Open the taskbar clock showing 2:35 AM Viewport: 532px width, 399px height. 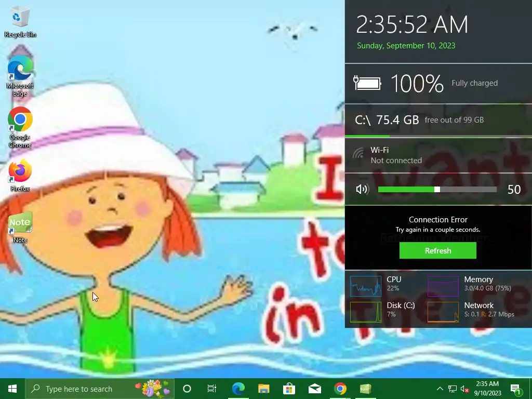pos(487,389)
